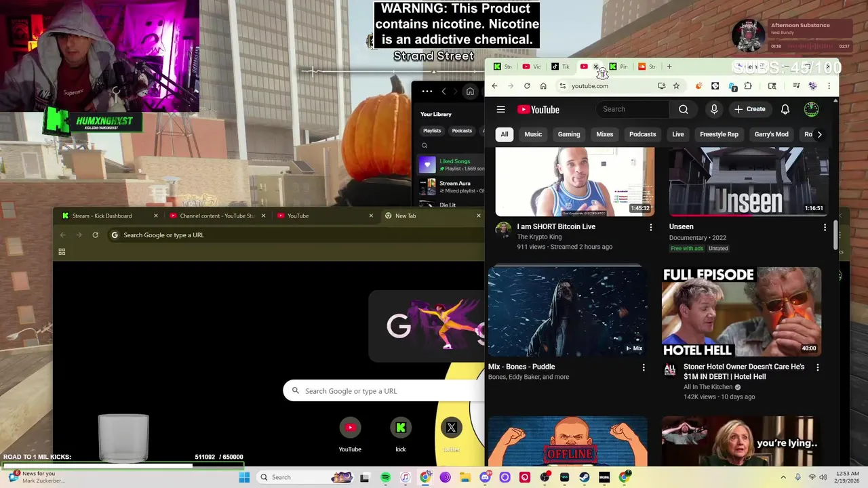Go back in the Spotify window
The height and width of the screenshot is (488, 868).
444,91
